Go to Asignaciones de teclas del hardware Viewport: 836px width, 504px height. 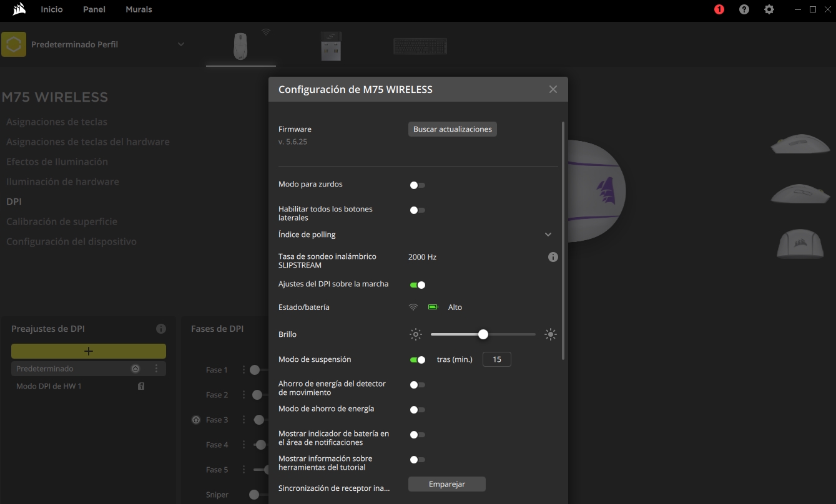(88, 142)
